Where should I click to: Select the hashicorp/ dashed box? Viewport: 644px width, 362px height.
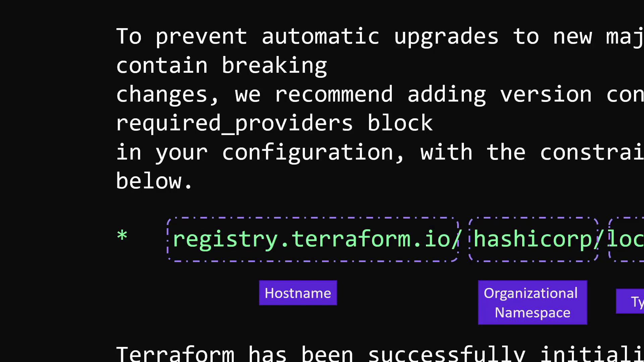click(x=534, y=239)
